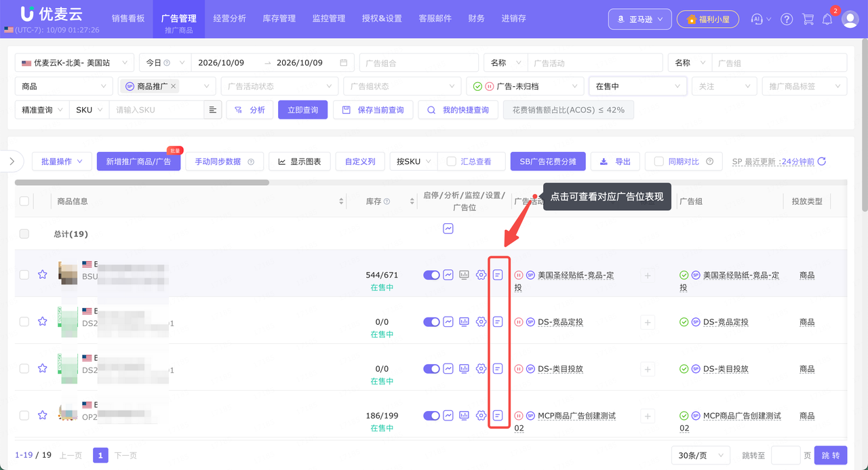Open the 监控管理 tab
Viewport: 868px width, 470px height.
(329, 18)
